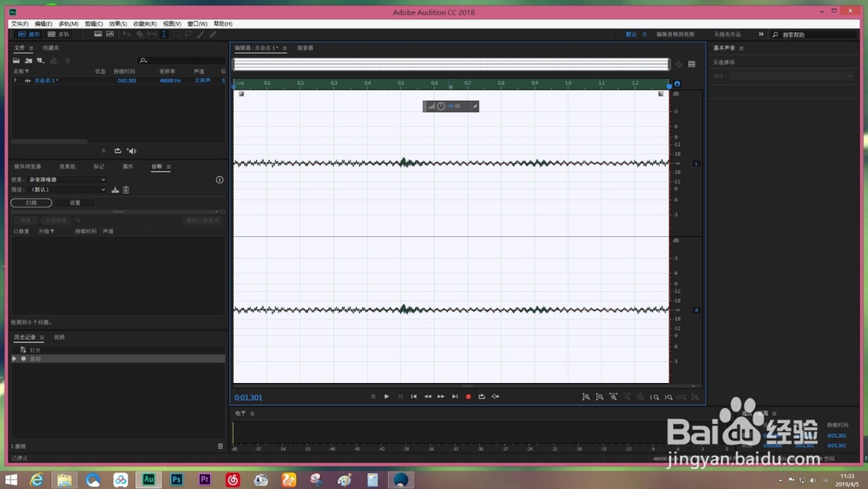868x489 pixels.
Task: Open the 效果组 tab
Action: (68, 167)
